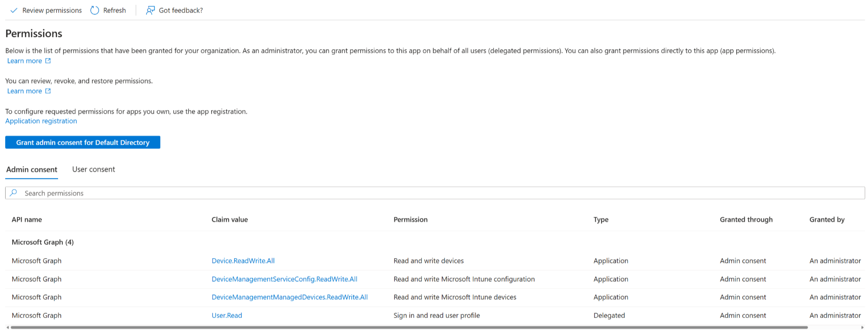Screen dimensions: 868x335
Task: Grant admin consent for Default Directory
Action: [x=82, y=142]
